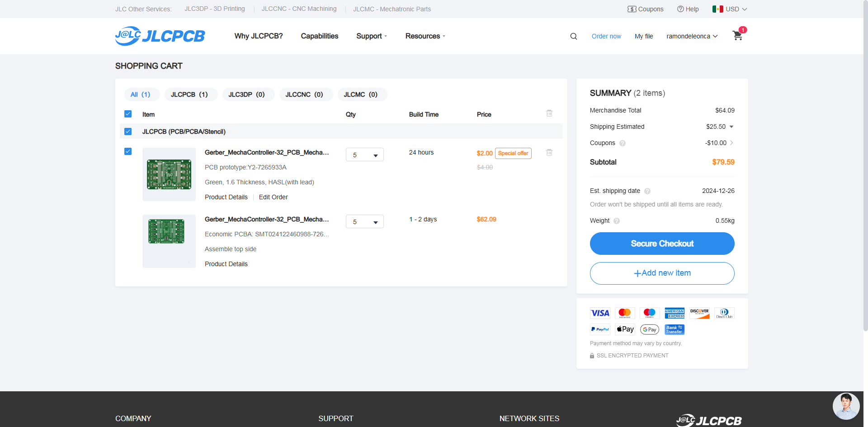Click the Mexico flag currency icon
This screenshot has width=868, height=427.
(x=717, y=9)
